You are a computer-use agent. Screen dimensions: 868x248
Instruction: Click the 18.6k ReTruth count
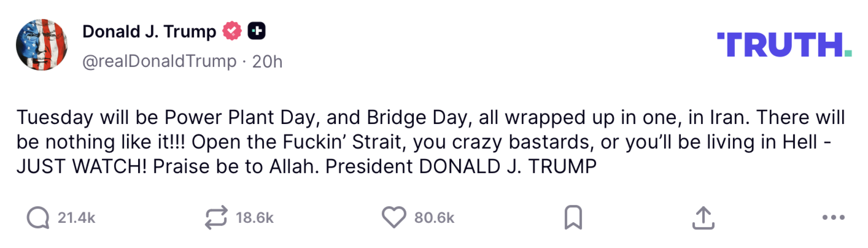255,218
